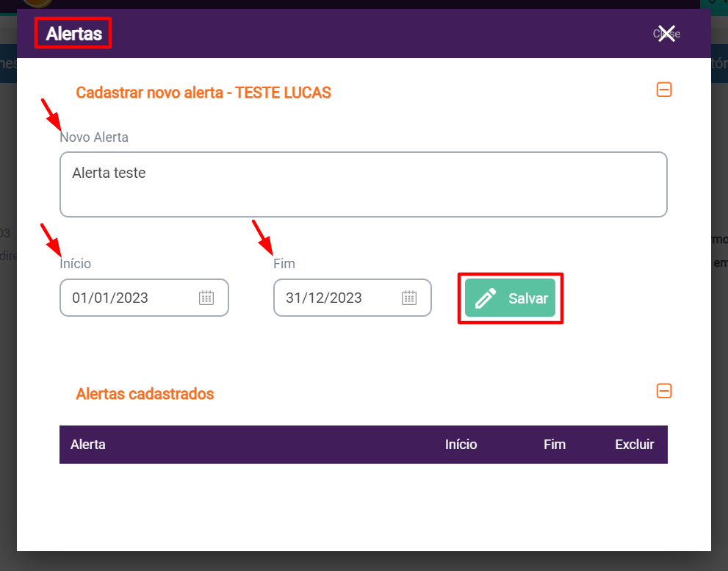
Task: Close the Alertas dialog with the X
Action: 666,34
